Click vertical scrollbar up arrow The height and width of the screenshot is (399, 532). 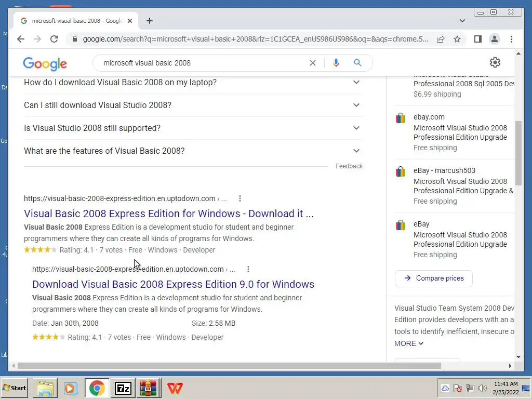[x=518, y=54]
